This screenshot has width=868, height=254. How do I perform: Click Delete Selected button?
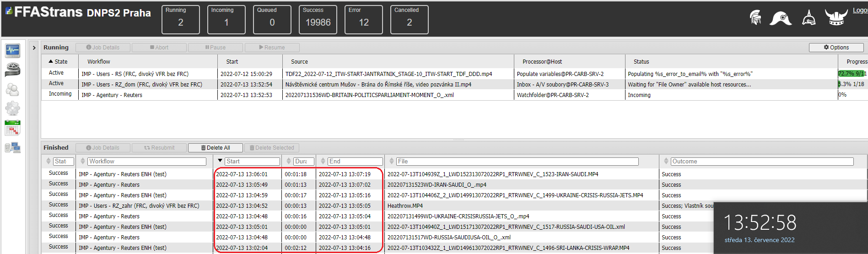tap(272, 148)
